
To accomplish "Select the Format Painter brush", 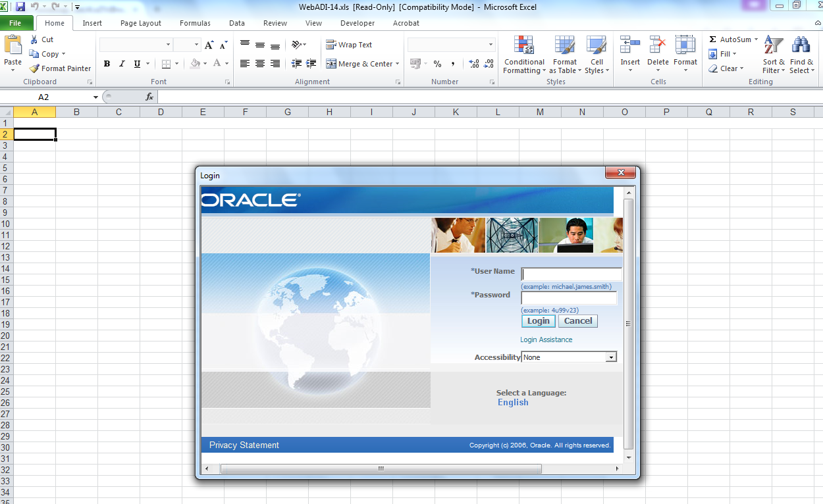I will 34,68.
